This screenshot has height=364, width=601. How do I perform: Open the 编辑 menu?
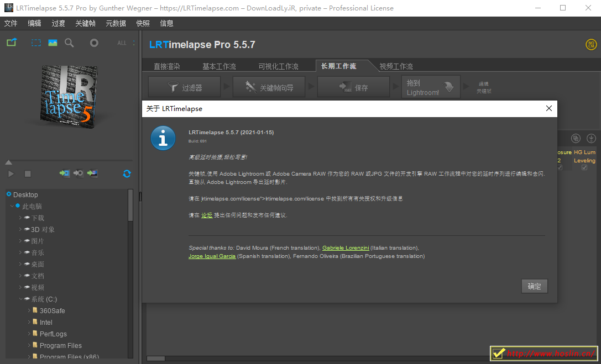tap(34, 23)
